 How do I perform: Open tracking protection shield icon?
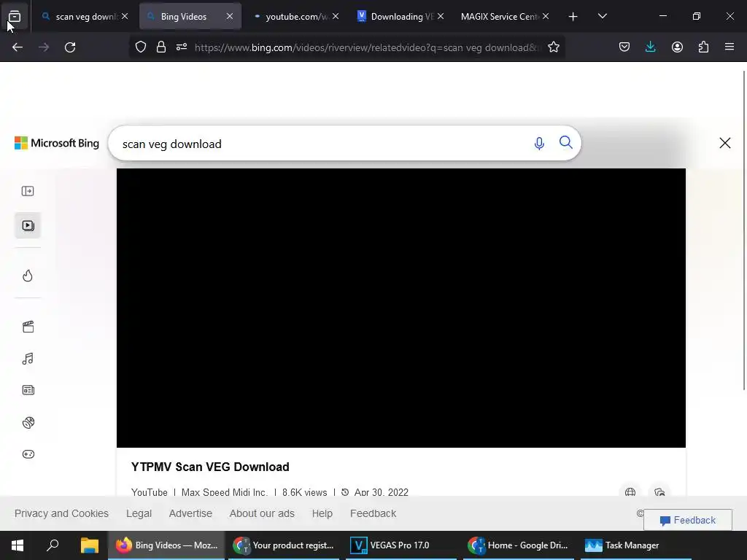pyautogui.click(x=141, y=47)
